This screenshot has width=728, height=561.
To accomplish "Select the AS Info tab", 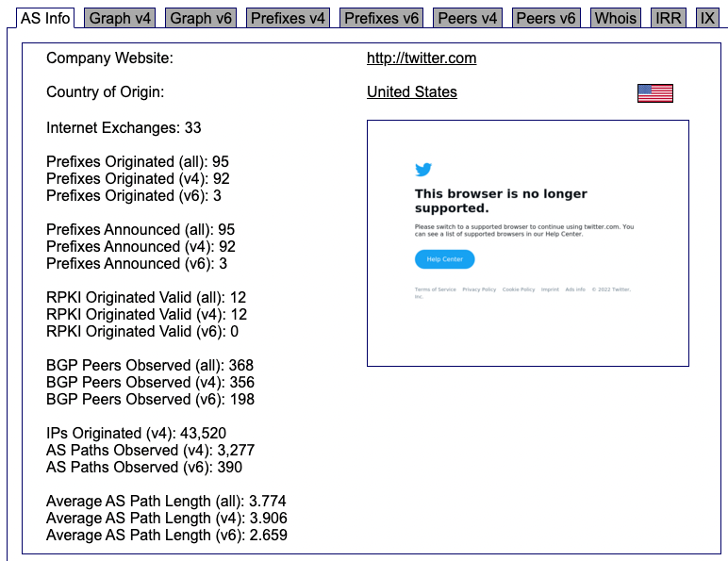I will pyautogui.click(x=45, y=18).
